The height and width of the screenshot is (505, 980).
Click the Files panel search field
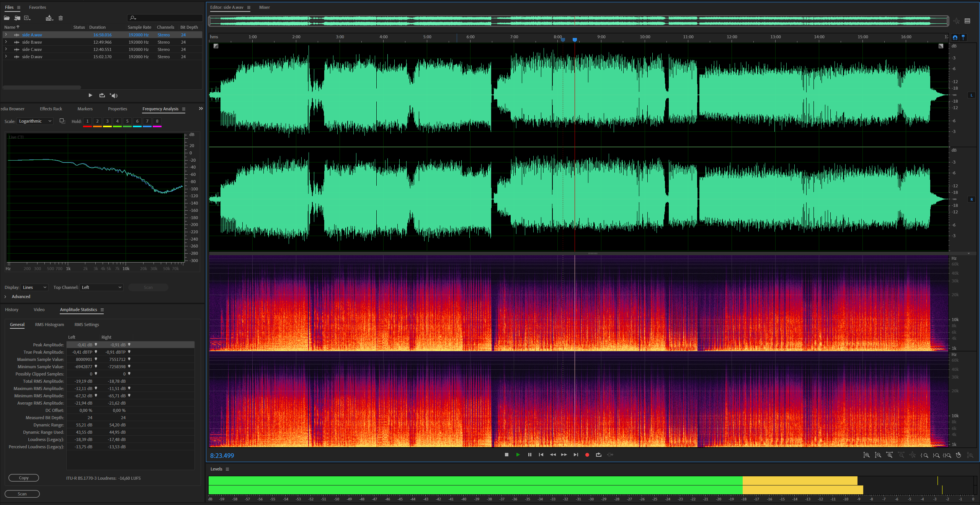165,18
